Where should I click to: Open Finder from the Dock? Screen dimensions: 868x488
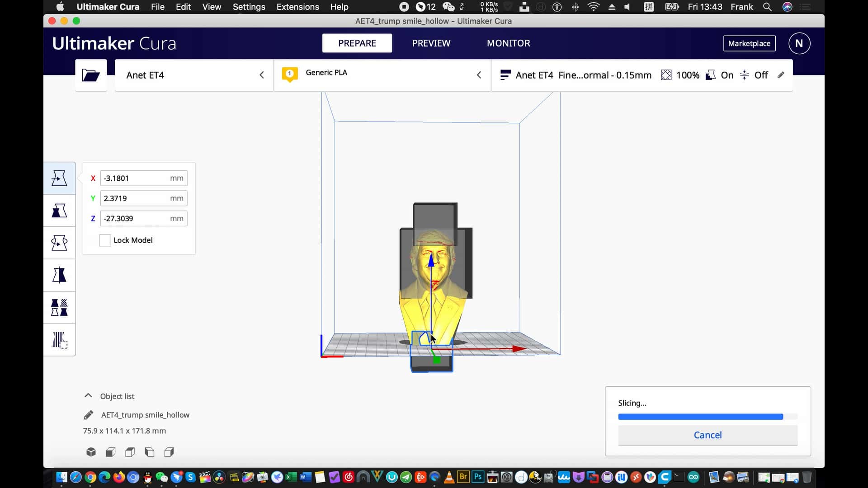(x=61, y=477)
